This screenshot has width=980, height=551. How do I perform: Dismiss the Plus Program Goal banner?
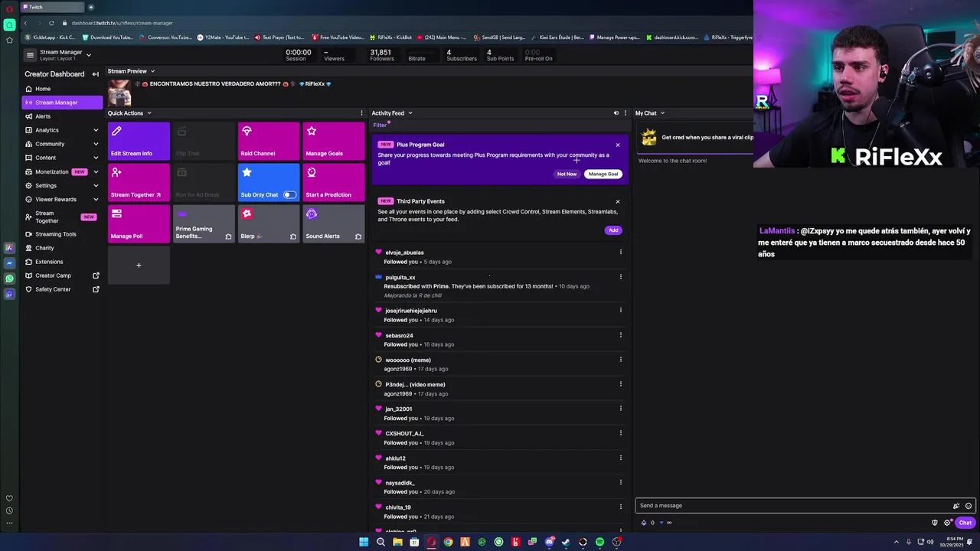click(618, 145)
